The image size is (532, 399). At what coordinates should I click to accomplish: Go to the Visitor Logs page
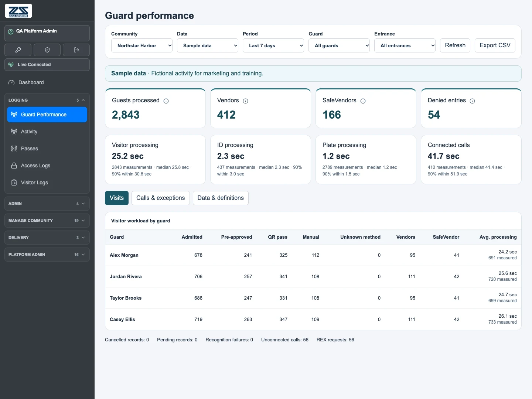click(47, 183)
